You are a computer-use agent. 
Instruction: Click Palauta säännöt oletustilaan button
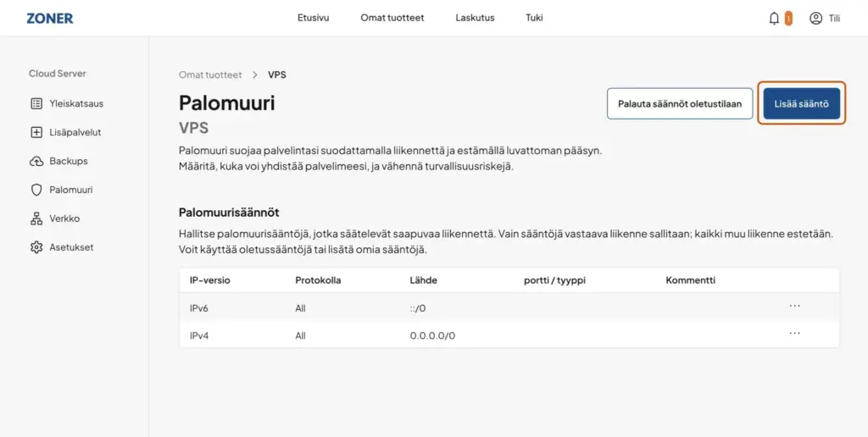(680, 103)
